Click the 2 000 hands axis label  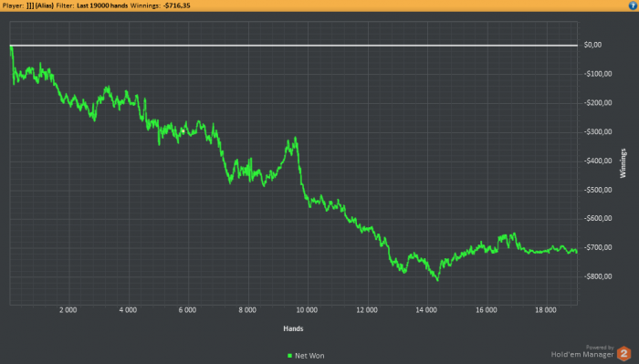68,310
